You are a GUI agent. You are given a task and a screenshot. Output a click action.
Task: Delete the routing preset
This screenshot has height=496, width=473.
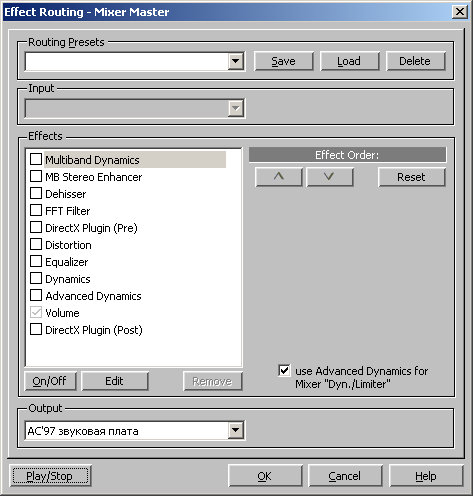[415, 61]
